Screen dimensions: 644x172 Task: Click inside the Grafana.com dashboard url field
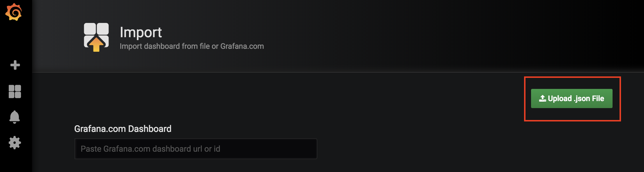tap(196, 148)
